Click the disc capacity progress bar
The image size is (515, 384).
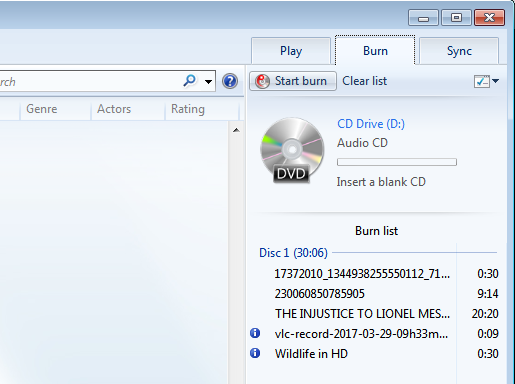[397, 162]
